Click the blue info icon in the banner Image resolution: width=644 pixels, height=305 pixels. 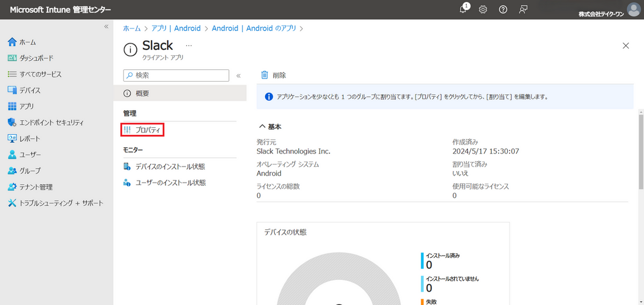269,97
